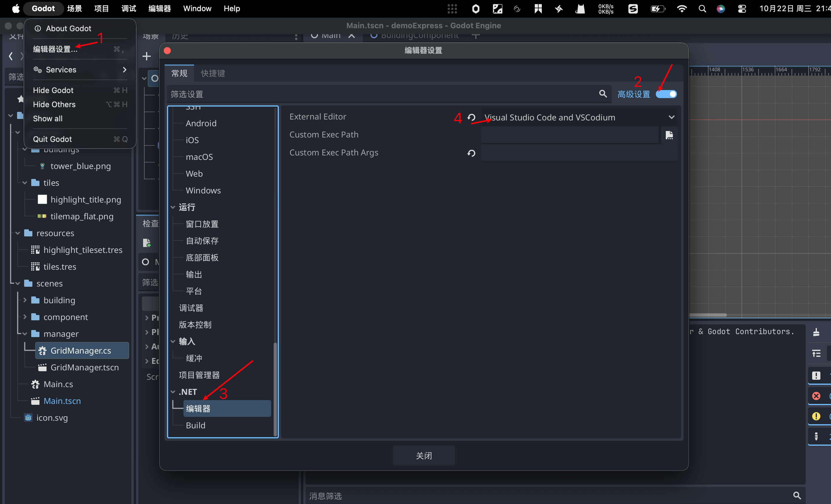Toggle the 高级设置 advanced settings switch
Screen dimensions: 831x504
(x=666, y=94)
